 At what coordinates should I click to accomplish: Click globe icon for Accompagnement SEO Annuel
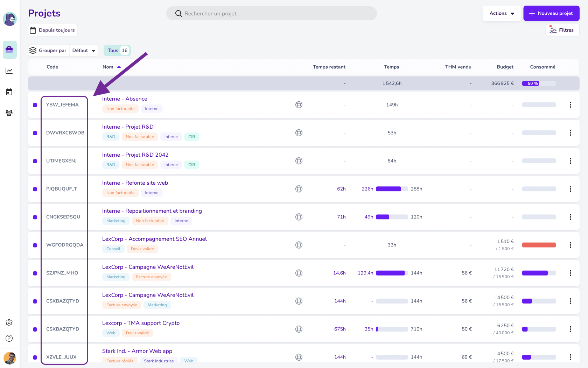299,245
